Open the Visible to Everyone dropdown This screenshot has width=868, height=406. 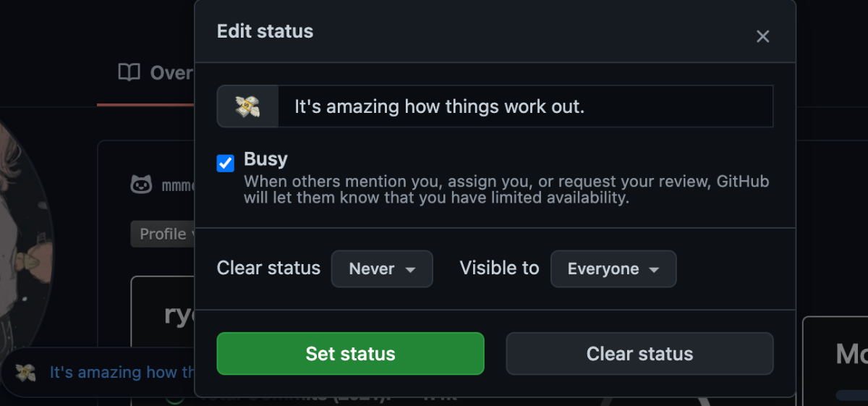(x=613, y=268)
